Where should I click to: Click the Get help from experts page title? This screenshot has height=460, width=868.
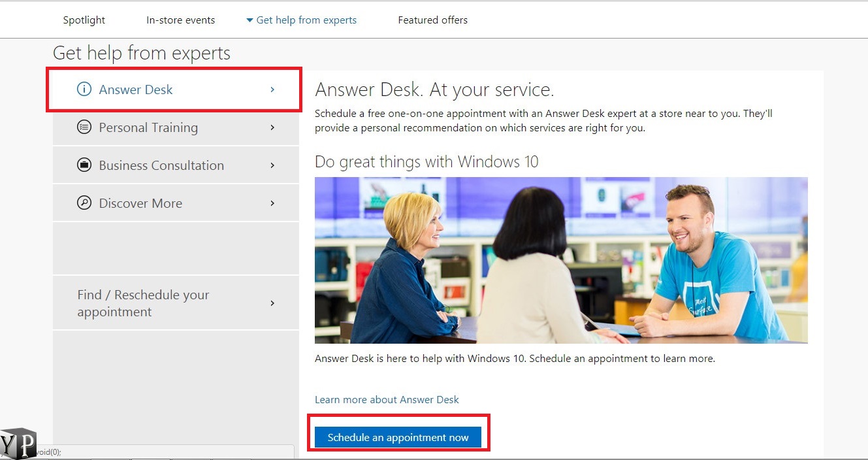[142, 54]
